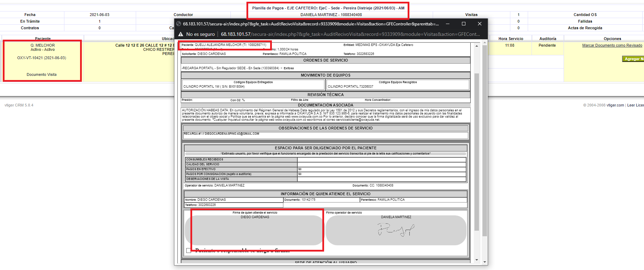
Task: Click 'OXY-VT-10421 (2021-06-03)' visit code
Action: click(41, 58)
